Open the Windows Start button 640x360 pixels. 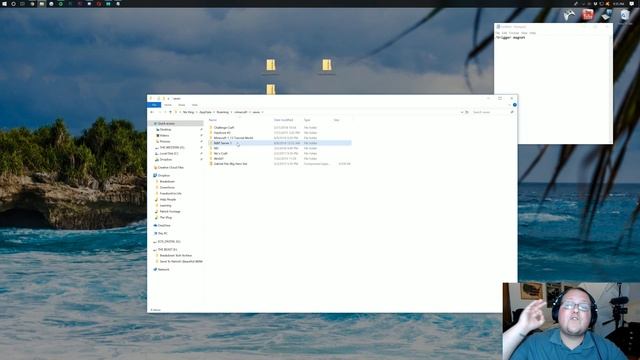4,4
